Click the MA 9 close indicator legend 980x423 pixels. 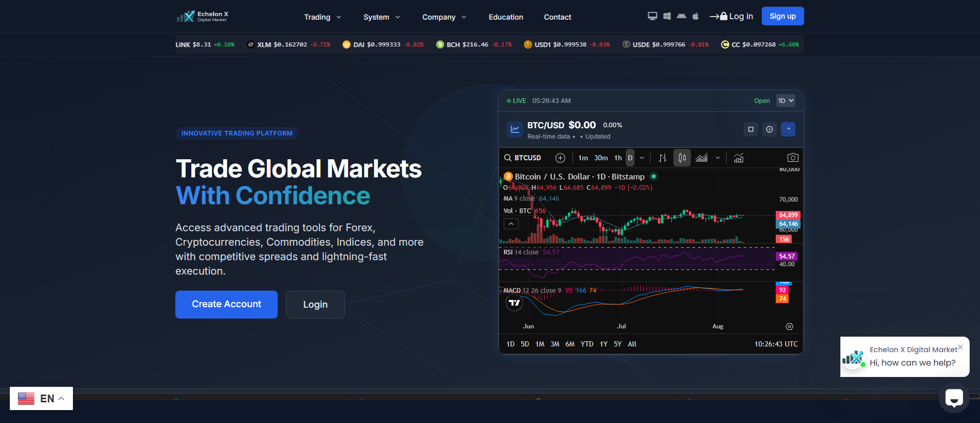(x=531, y=198)
